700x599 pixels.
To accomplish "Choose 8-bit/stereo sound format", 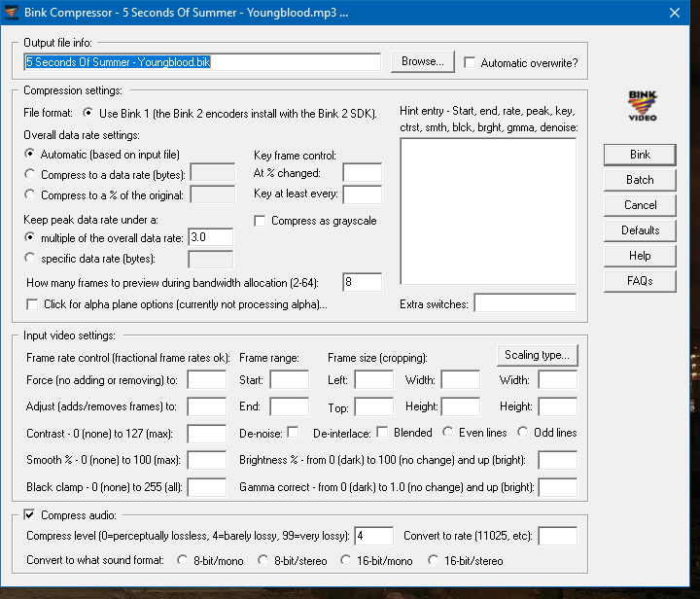I will (x=262, y=560).
